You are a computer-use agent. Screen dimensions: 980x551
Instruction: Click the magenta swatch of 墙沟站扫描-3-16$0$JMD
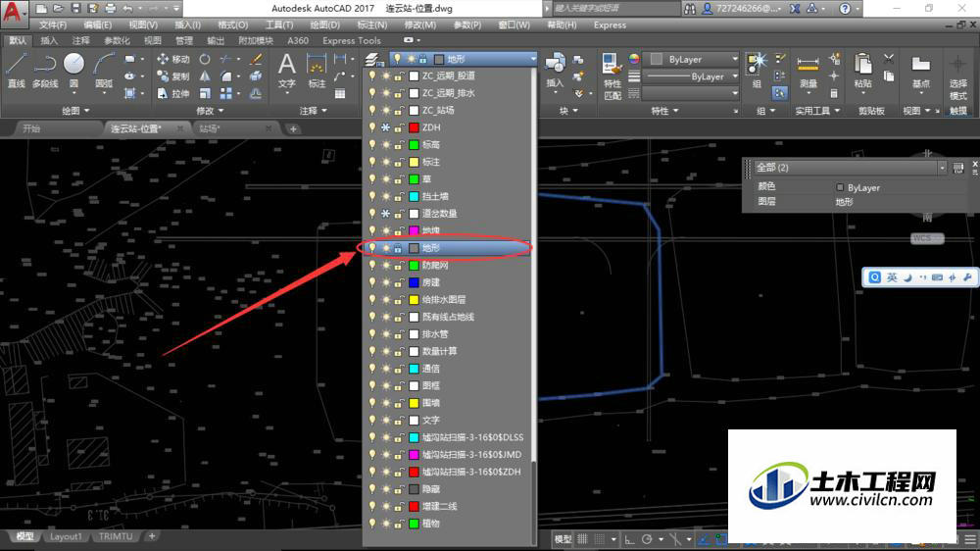414,455
